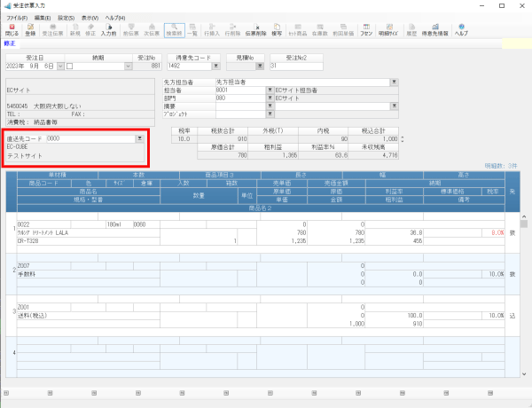The width and height of the screenshot is (532, 408).
Task: Click the 明細サイズ toolbar icon
Action: (x=388, y=30)
